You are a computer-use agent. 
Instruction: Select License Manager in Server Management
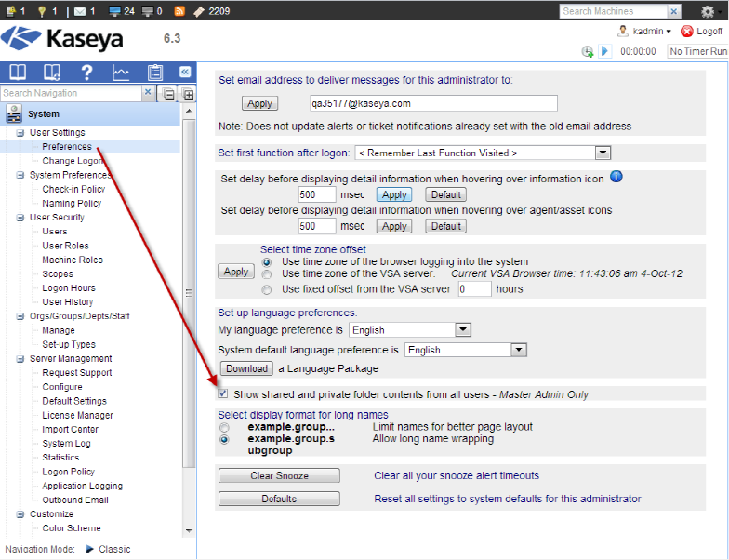77,415
